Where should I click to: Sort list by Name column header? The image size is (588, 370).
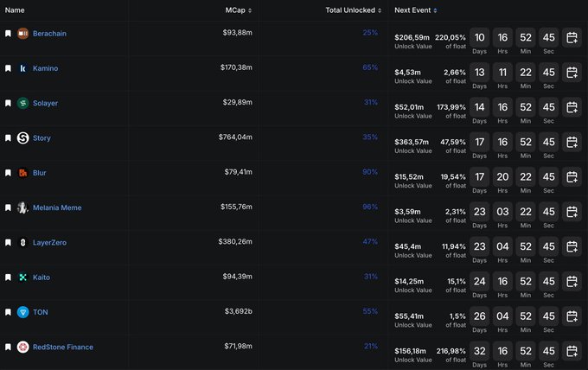(16, 10)
